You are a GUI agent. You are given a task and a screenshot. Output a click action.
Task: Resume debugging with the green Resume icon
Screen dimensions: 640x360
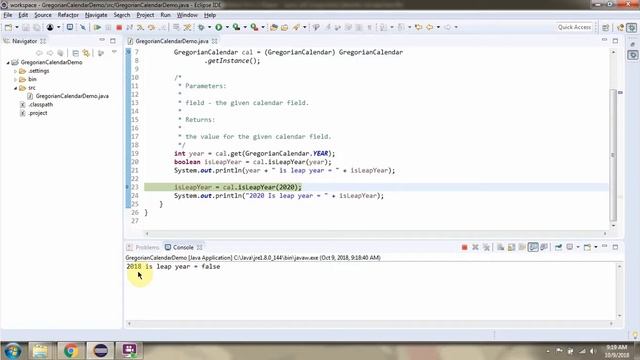(97, 27)
